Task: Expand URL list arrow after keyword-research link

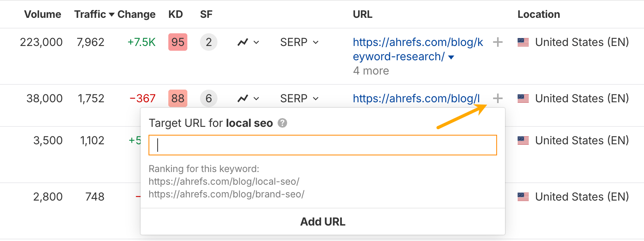Action: 451,57
